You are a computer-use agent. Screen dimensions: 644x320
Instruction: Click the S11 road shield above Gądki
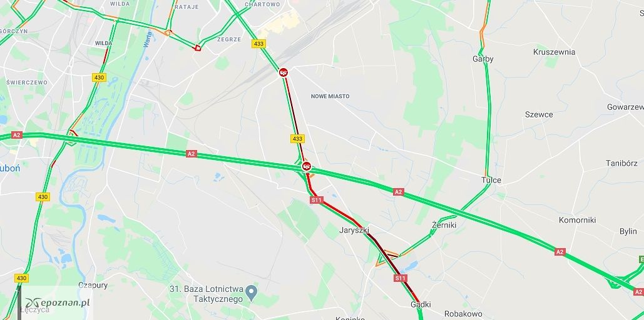400,278
